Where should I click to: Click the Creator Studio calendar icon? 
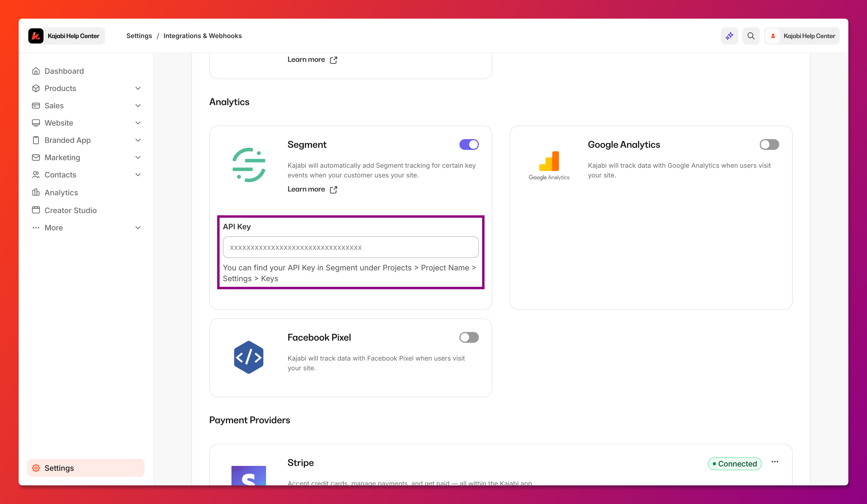tap(36, 210)
